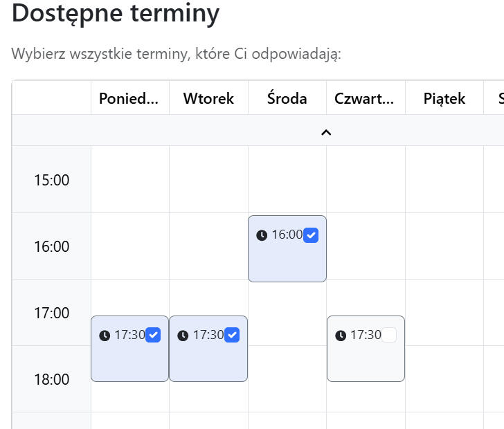Untick the Tuesday 17:30 slot checkbox
504x429 pixels.
pos(233,335)
